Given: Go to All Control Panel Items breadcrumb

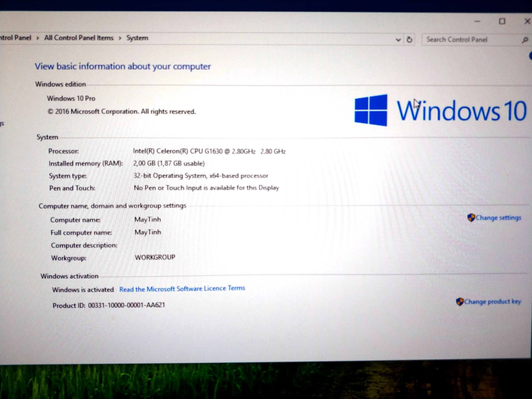Looking at the screenshot, I should [x=79, y=38].
